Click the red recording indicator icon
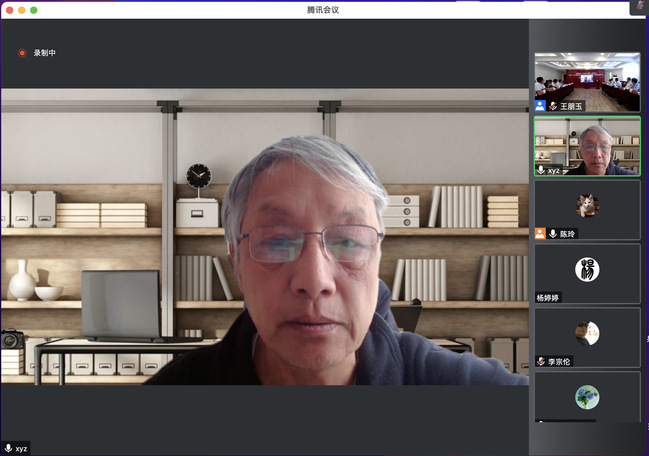The image size is (649, 456). 22,53
